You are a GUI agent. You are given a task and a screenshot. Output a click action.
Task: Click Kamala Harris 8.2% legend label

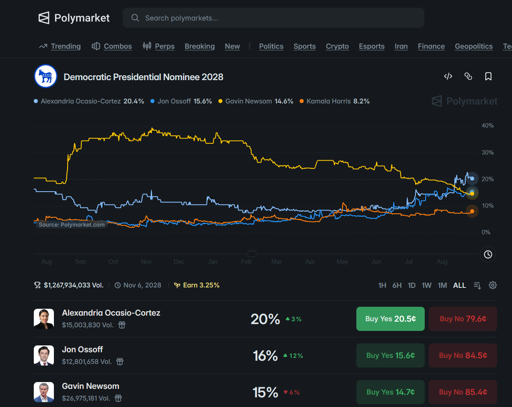click(x=338, y=101)
